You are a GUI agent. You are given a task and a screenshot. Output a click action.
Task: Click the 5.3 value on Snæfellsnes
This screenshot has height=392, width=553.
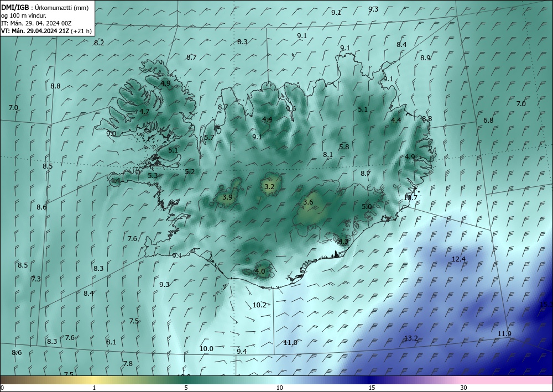pyautogui.click(x=153, y=176)
